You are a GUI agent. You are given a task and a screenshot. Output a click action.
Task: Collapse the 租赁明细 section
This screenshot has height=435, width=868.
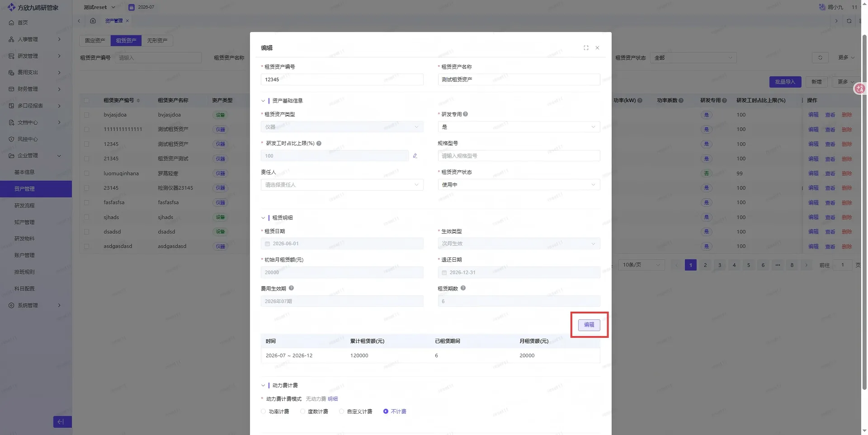click(x=263, y=218)
